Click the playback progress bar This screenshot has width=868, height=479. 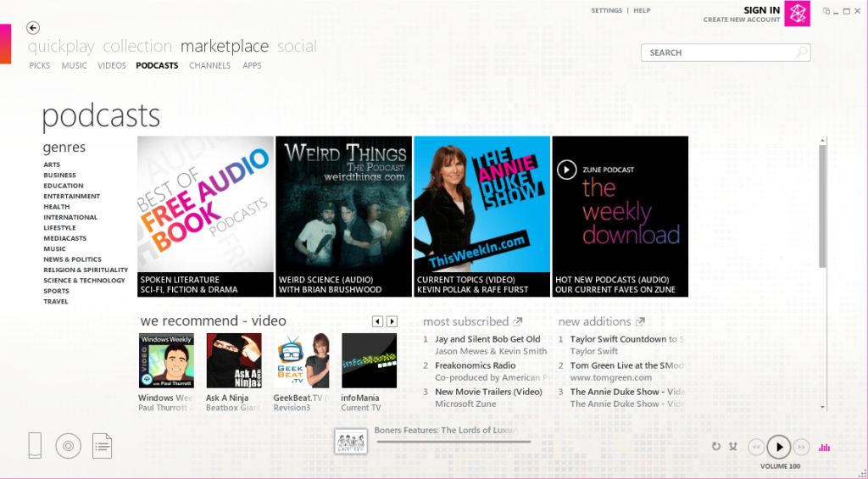click(453, 442)
